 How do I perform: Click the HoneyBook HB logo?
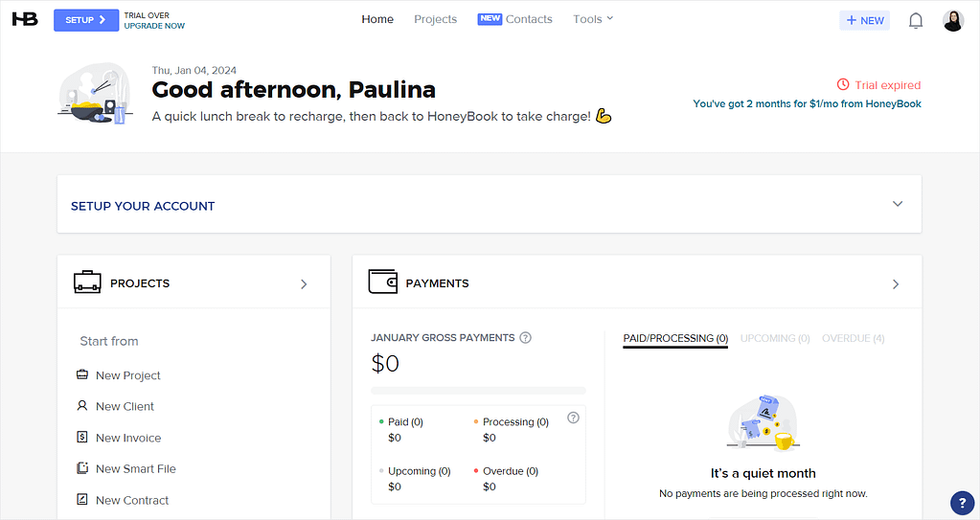25,19
